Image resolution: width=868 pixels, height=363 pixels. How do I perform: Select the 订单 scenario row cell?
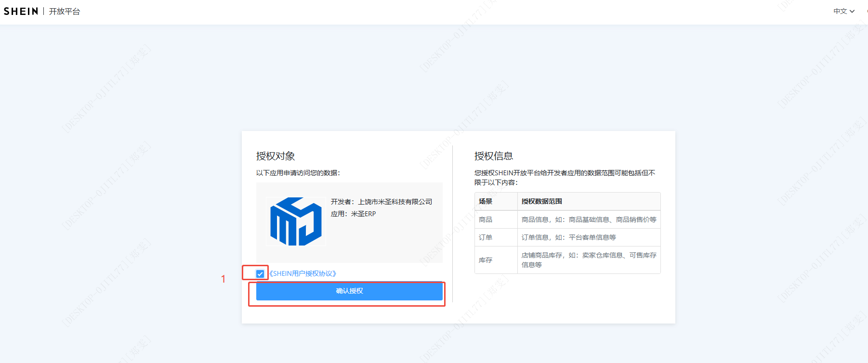click(x=486, y=237)
